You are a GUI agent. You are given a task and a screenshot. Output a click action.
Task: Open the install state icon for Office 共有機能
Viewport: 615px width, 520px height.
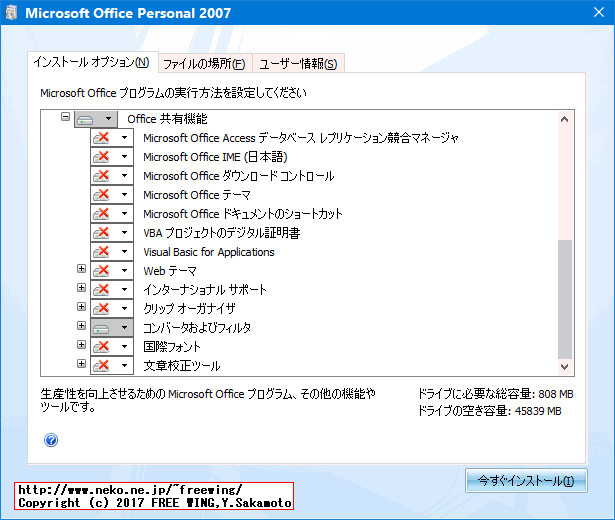[86, 119]
